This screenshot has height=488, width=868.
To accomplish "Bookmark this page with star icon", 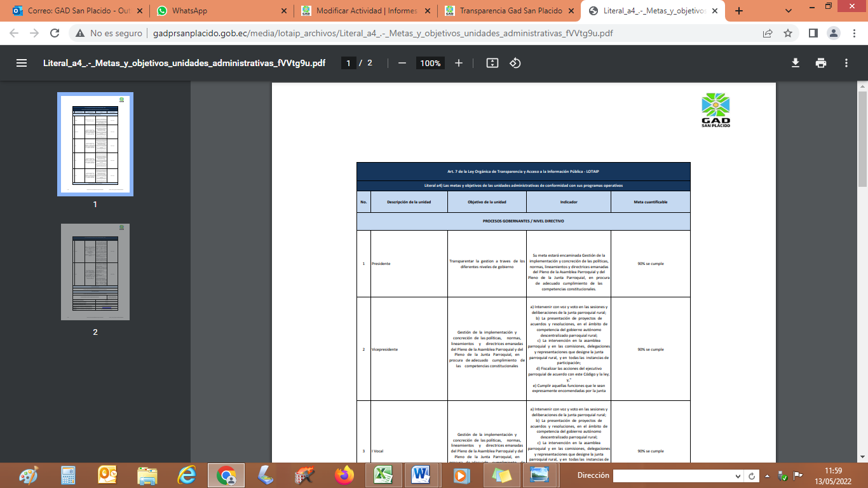I will point(788,34).
